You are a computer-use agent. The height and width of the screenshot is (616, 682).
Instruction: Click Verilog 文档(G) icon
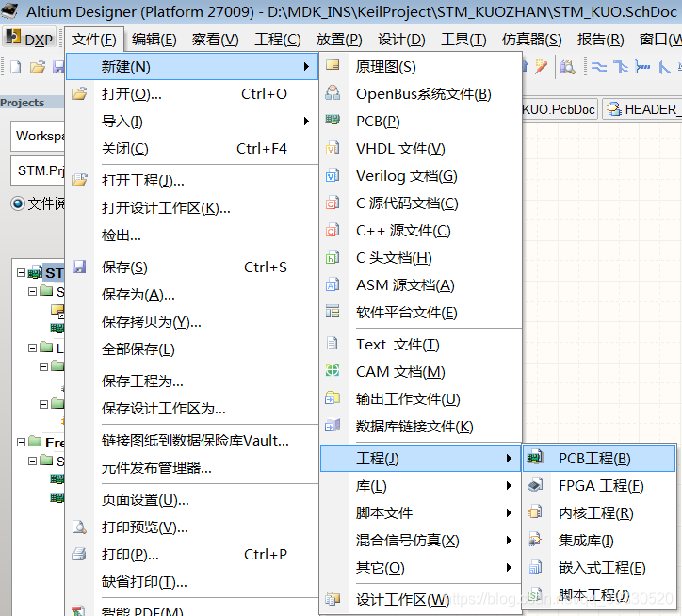333,175
